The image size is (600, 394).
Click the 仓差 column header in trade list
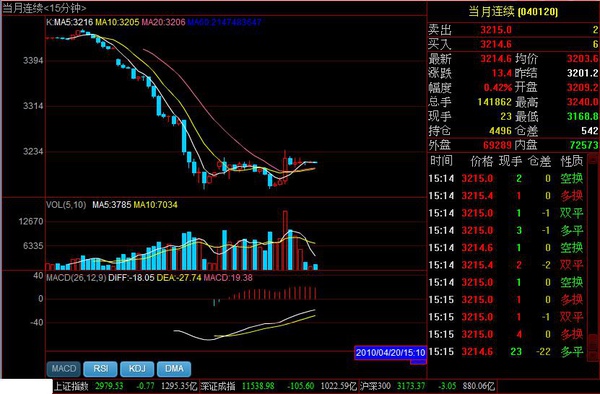coord(540,161)
